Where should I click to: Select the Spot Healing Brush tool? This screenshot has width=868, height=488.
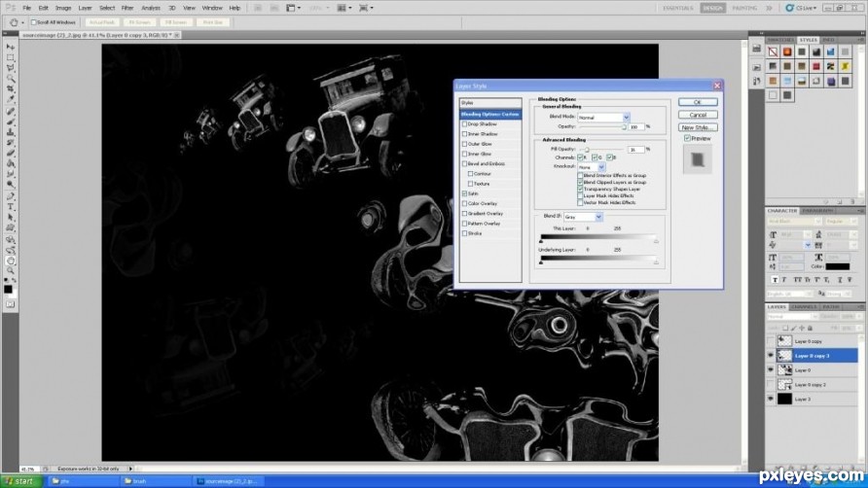[x=11, y=112]
